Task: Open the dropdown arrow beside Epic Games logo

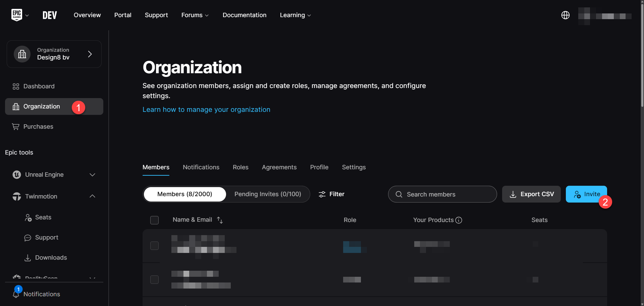Action: click(x=27, y=15)
